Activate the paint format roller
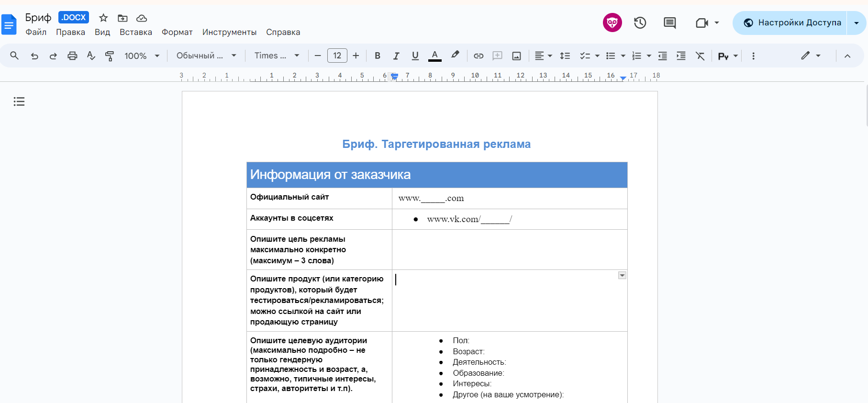 [110, 56]
